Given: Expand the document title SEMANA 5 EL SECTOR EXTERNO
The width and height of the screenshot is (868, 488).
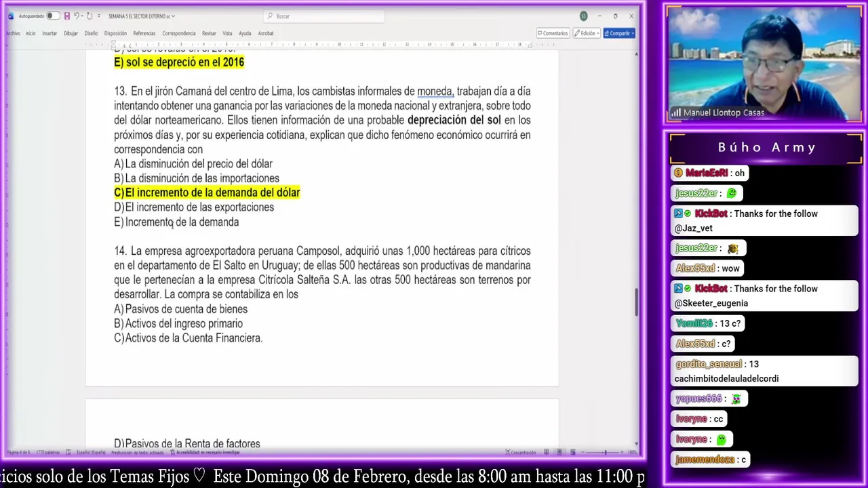Looking at the screenshot, I should [142, 16].
